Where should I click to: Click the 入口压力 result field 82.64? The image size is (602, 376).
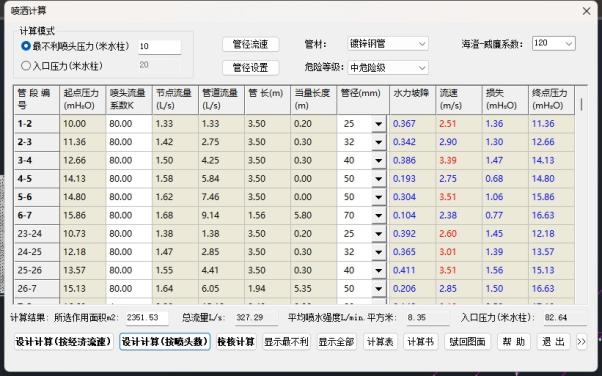click(x=565, y=318)
